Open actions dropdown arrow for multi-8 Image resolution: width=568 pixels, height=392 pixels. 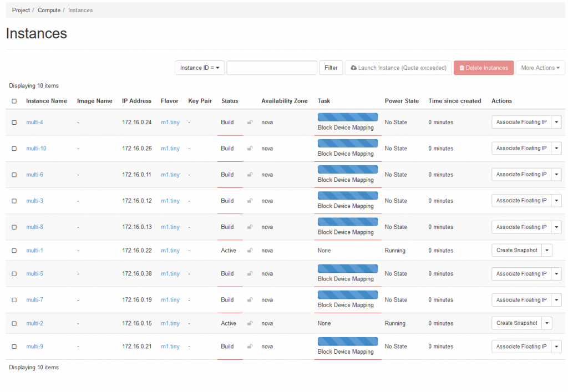point(556,227)
